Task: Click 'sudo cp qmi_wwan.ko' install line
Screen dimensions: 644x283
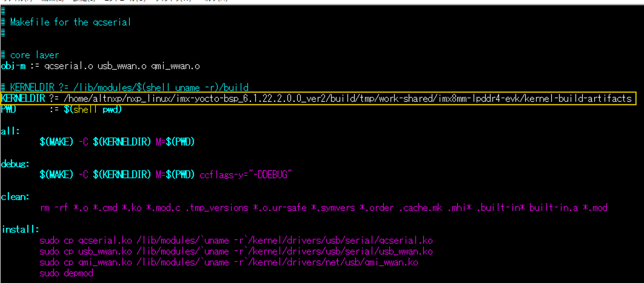Action: tap(86, 263)
